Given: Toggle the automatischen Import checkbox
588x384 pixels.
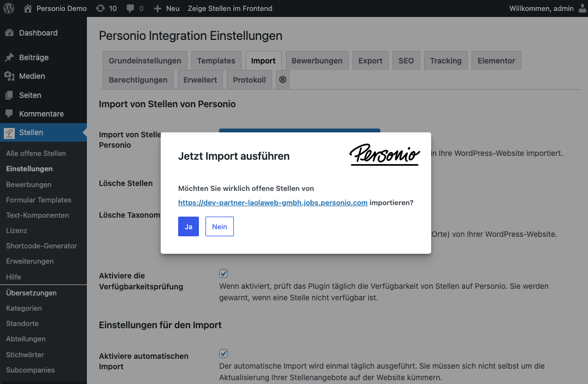Looking at the screenshot, I should 224,353.
